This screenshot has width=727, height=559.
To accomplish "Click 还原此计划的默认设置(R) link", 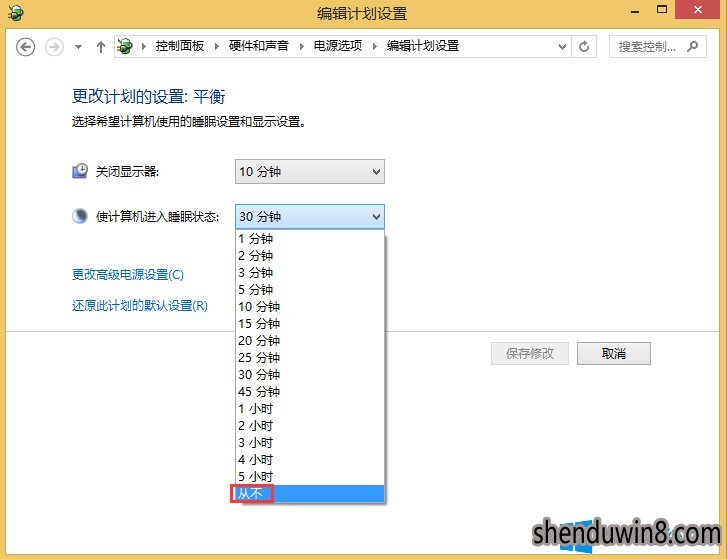I will (140, 305).
